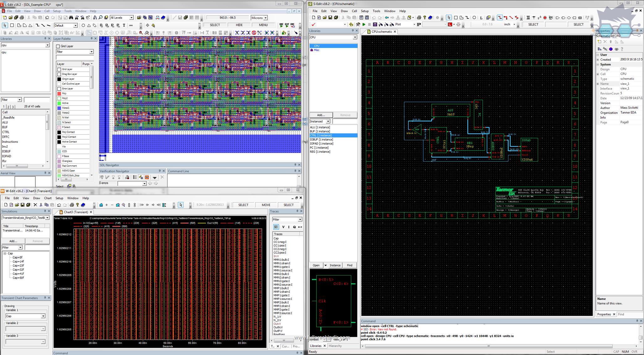Toggle the Grid Layer checkbox
The image size is (644, 355).
click(58, 46)
